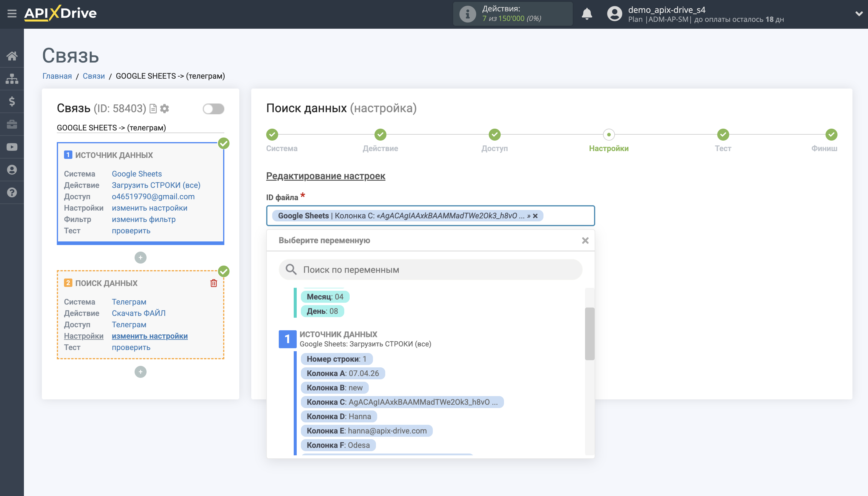Go to the Доступ step
Screen dimensions: 868x496
pyautogui.click(x=494, y=135)
